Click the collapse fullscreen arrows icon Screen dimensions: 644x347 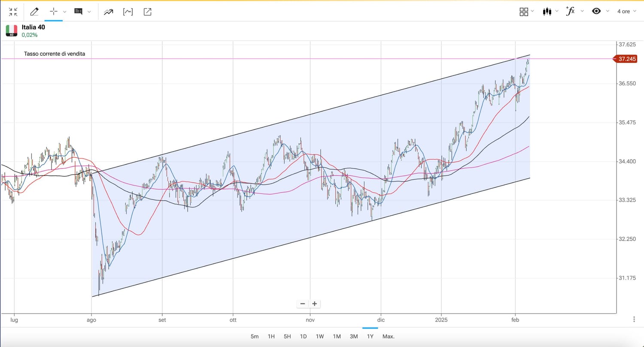coord(13,12)
